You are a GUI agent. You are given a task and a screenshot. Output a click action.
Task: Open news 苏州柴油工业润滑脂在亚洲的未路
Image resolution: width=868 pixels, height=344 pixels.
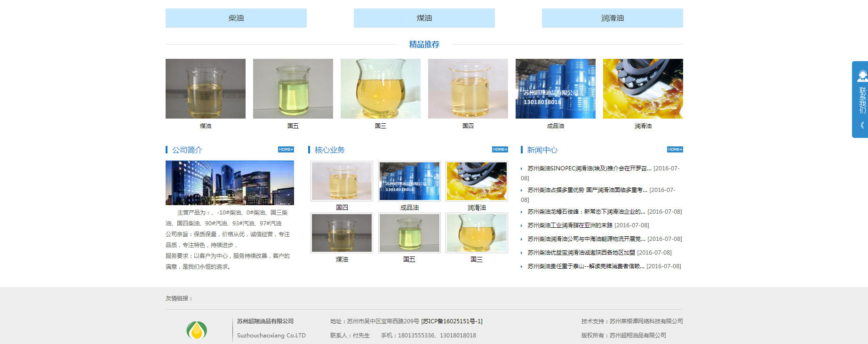pos(570,225)
